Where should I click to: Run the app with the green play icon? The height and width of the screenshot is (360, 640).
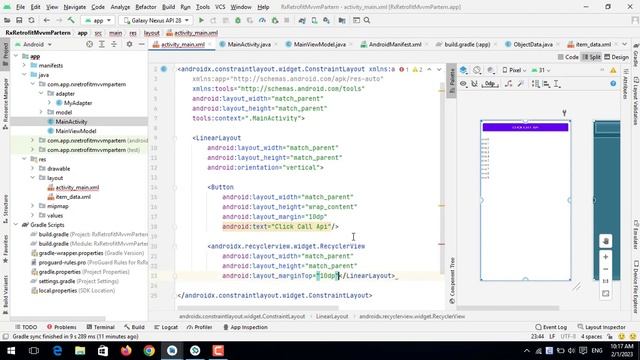pyautogui.click(x=201, y=20)
